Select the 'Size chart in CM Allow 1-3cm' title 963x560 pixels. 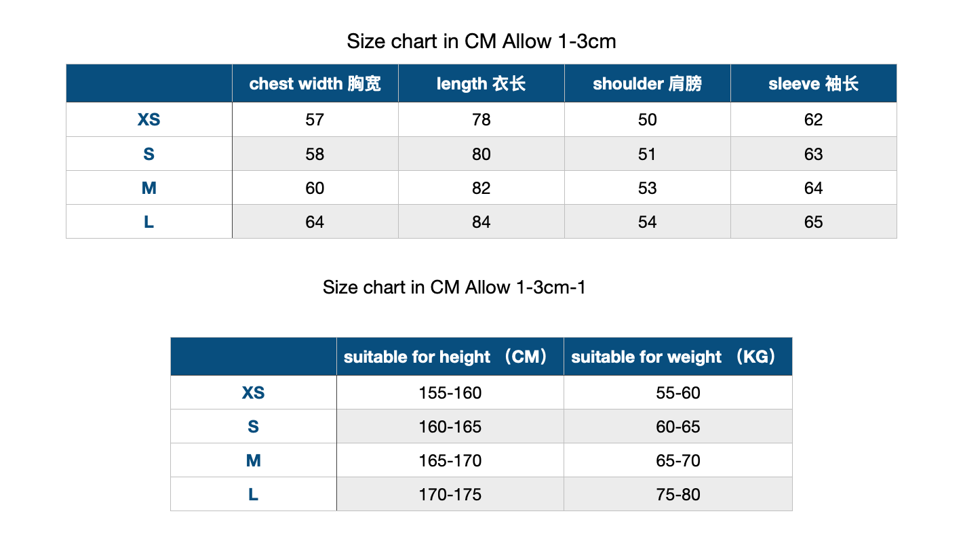481,41
